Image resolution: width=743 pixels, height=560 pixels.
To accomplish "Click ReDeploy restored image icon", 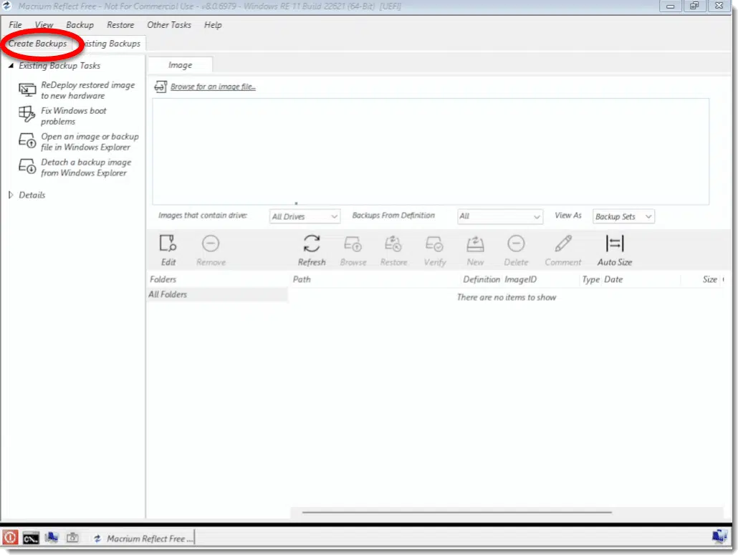I will click(27, 90).
